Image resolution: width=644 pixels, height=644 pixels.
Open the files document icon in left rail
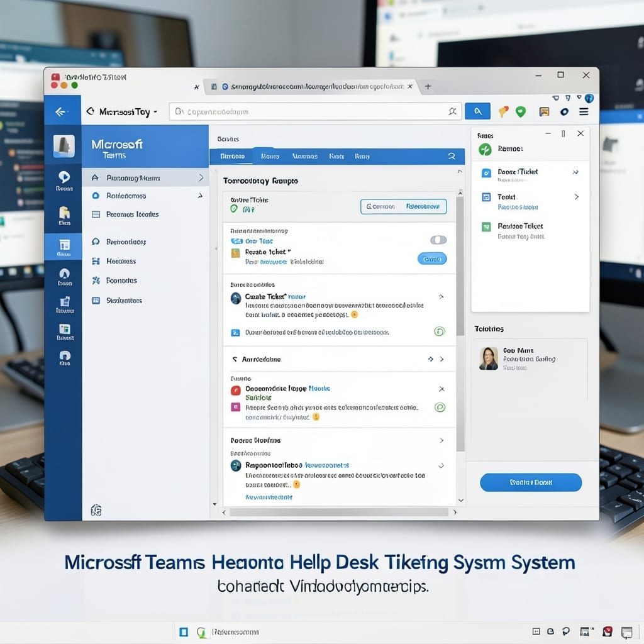click(x=64, y=215)
